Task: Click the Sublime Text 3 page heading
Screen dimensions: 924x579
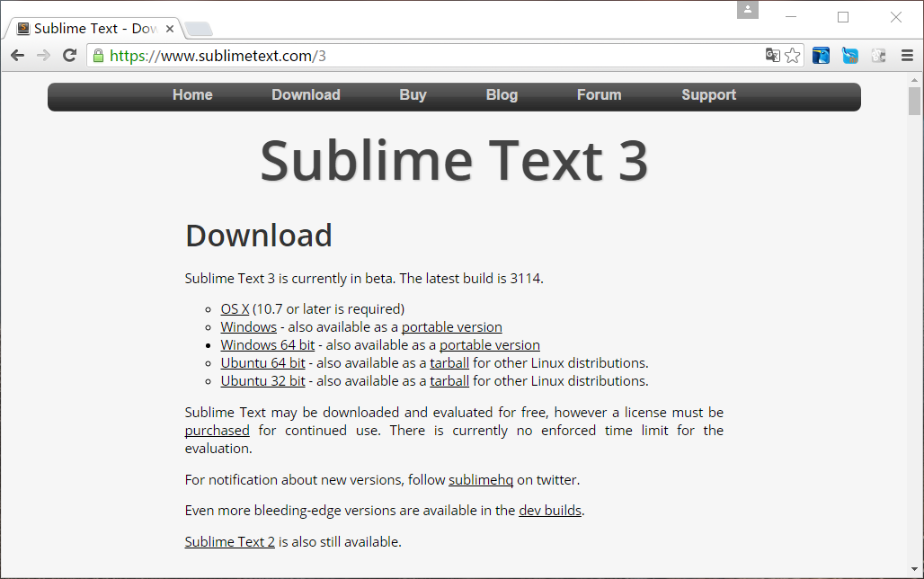Action: 454,161
